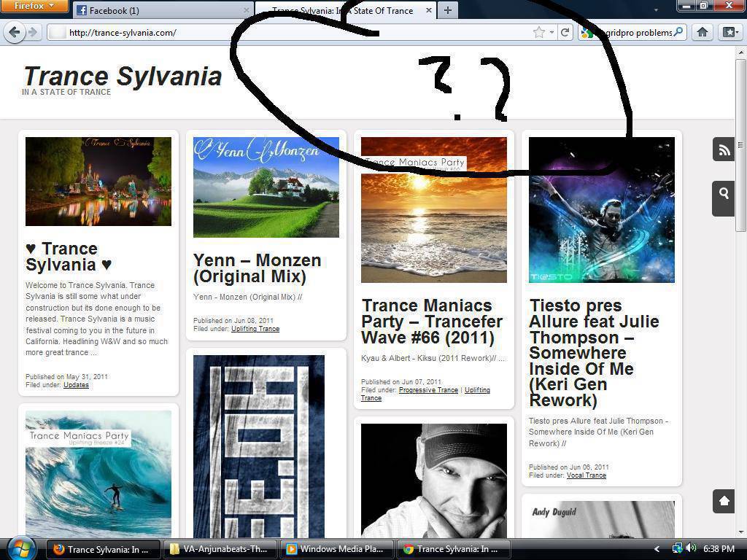
Task: Open a new tab with the plus button
Action: (x=448, y=10)
